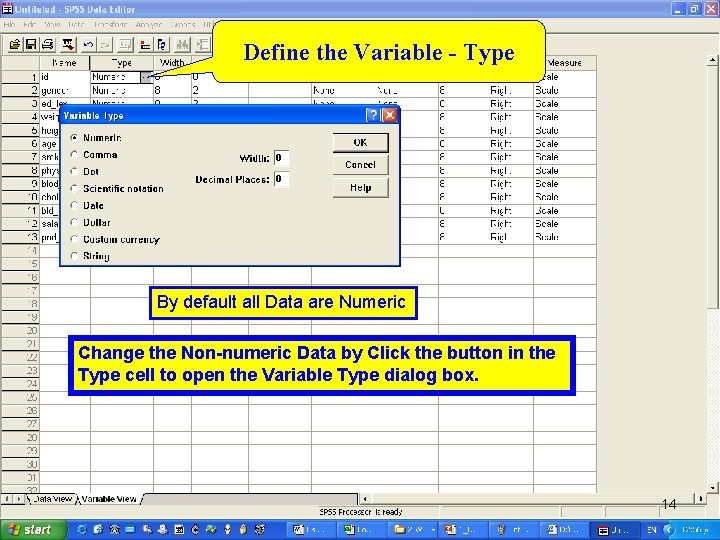Click the Name column header

65,63
